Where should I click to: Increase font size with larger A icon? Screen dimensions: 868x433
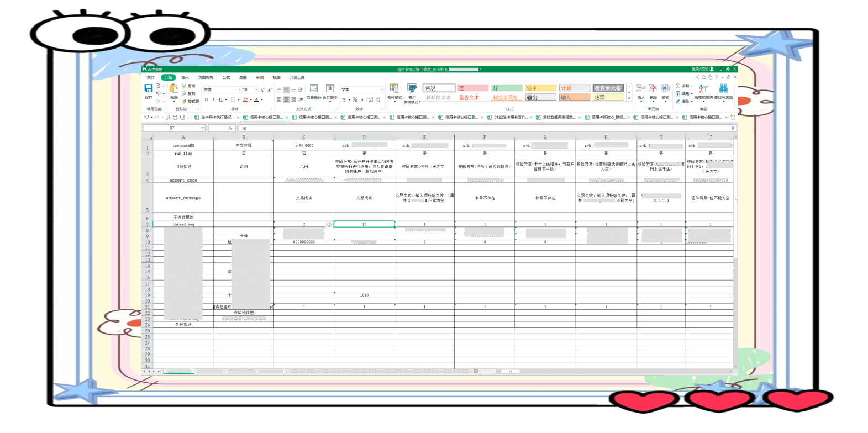click(262, 90)
